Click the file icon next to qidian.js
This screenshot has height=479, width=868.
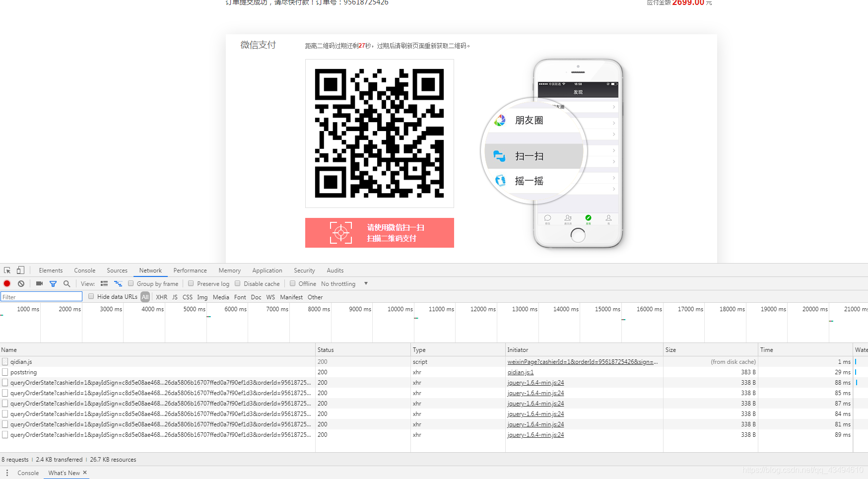click(5, 362)
